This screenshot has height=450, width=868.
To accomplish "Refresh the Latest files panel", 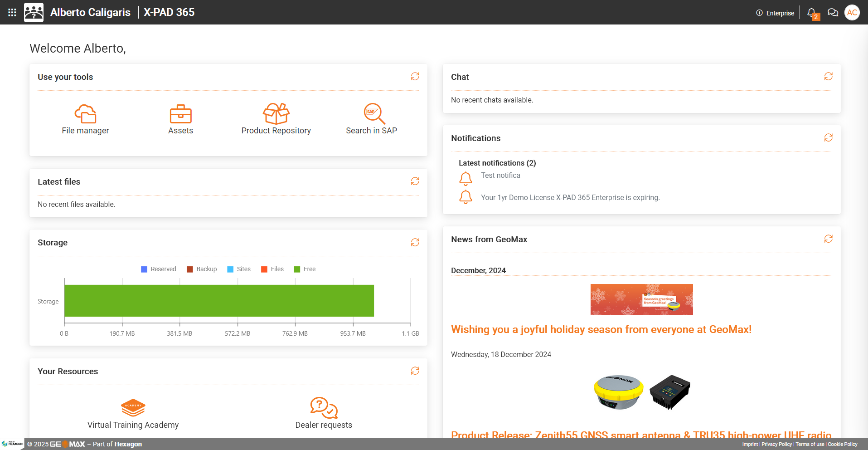I will coord(415,181).
